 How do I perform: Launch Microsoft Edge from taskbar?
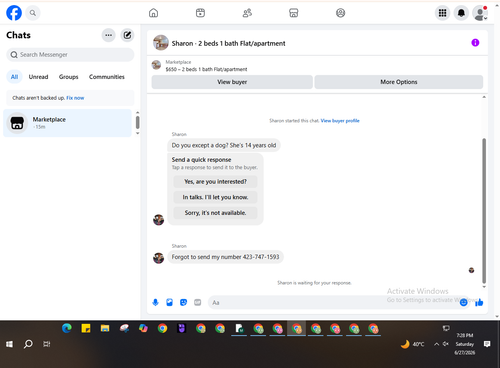point(67,329)
